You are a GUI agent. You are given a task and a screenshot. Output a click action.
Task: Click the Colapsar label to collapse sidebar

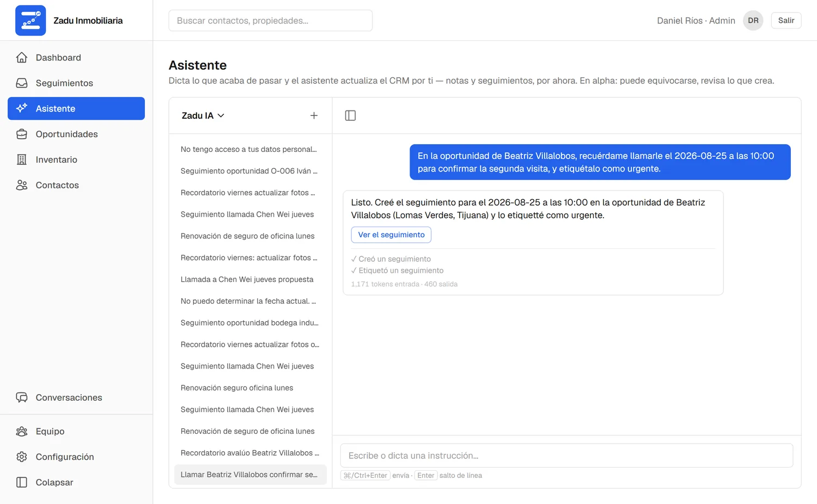[54, 482]
